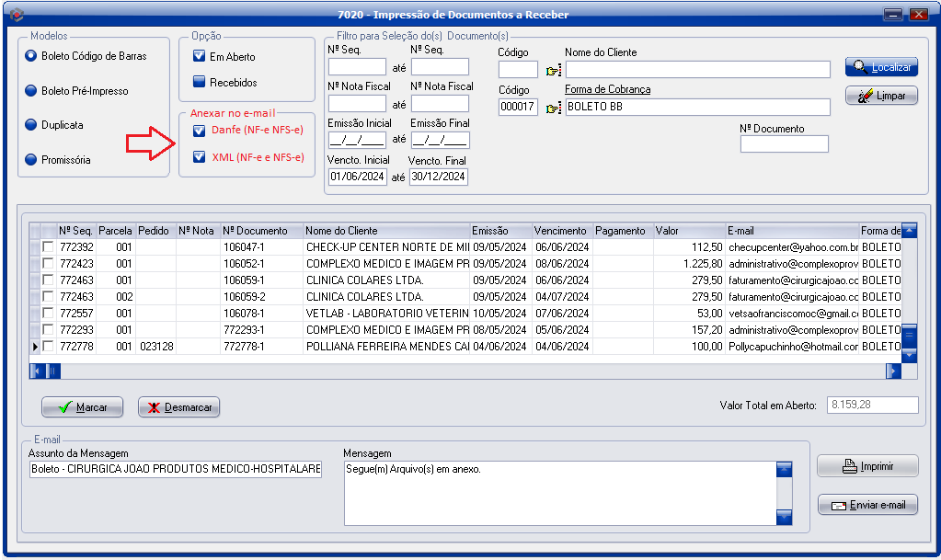Click the client lookup hand icon
The height and width of the screenshot is (560, 941).
click(553, 70)
